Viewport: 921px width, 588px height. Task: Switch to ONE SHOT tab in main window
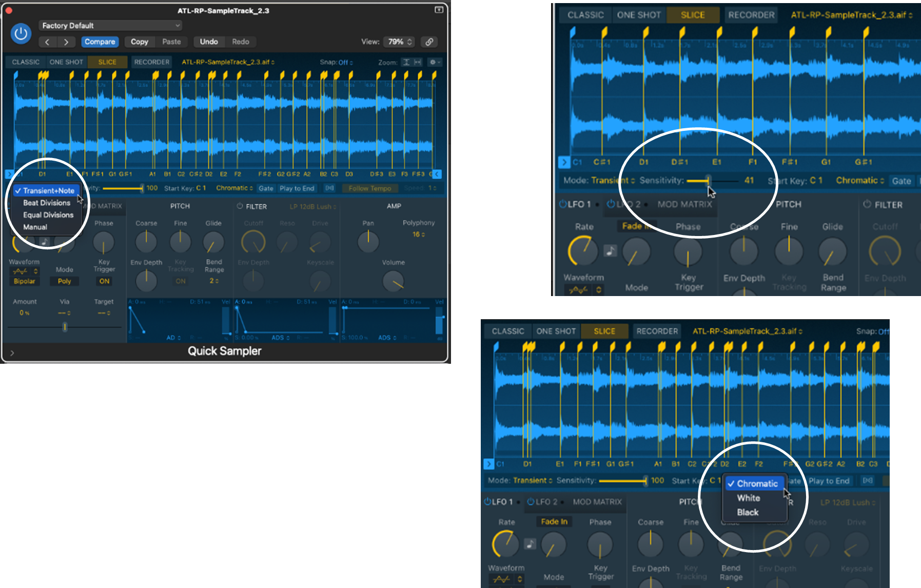[66, 62]
